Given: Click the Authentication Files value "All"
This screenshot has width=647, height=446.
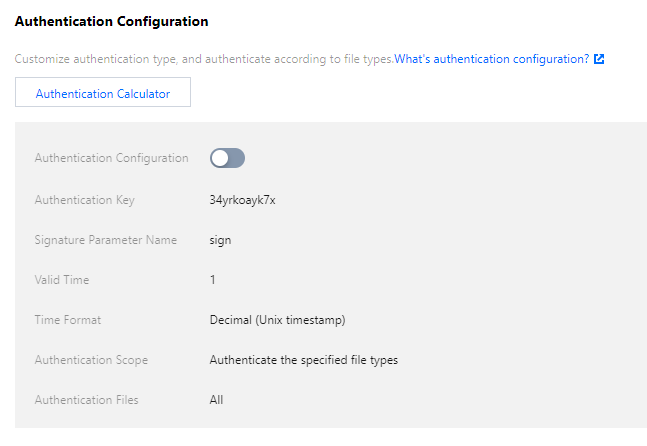Looking at the screenshot, I should pos(217,400).
